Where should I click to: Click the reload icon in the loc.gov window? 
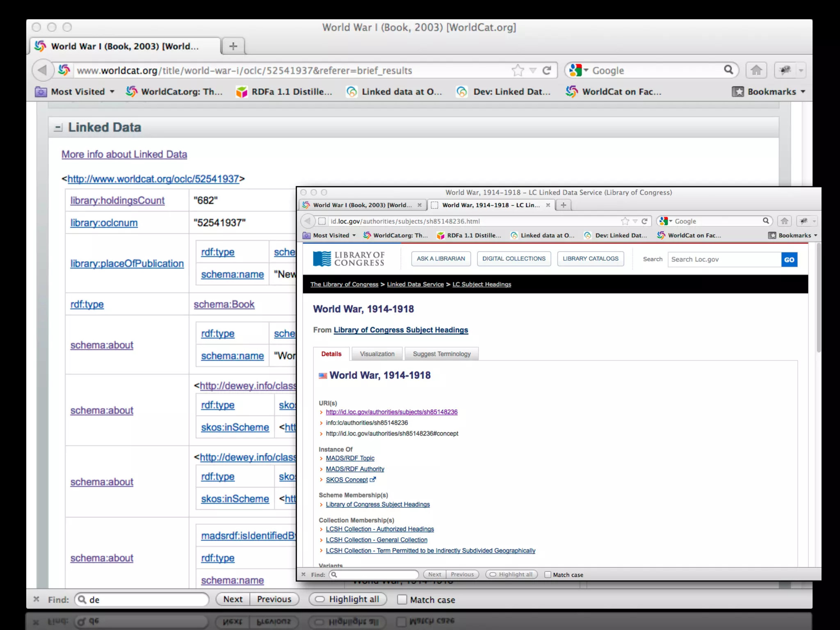tap(644, 221)
